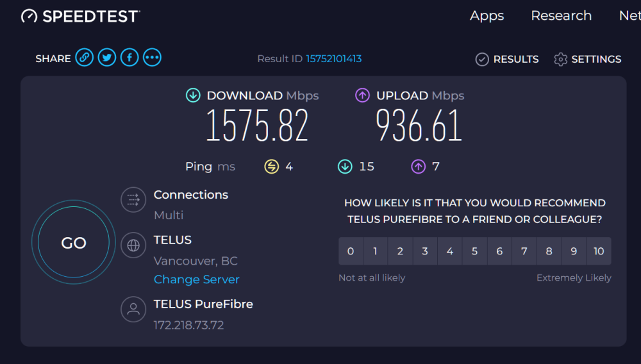The height and width of the screenshot is (364, 641).
Task: Click the Speedtest logo
Action: click(81, 16)
